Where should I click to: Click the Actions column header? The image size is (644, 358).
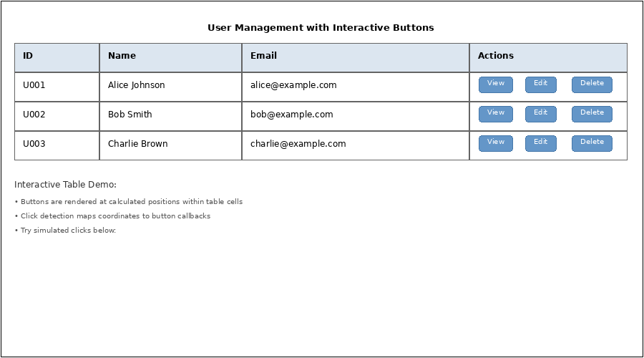[547, 57]
